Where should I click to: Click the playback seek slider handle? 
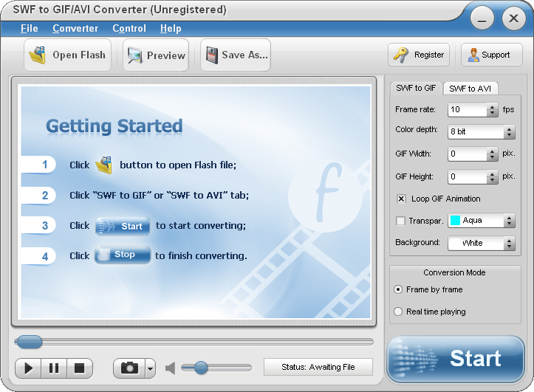30,342
